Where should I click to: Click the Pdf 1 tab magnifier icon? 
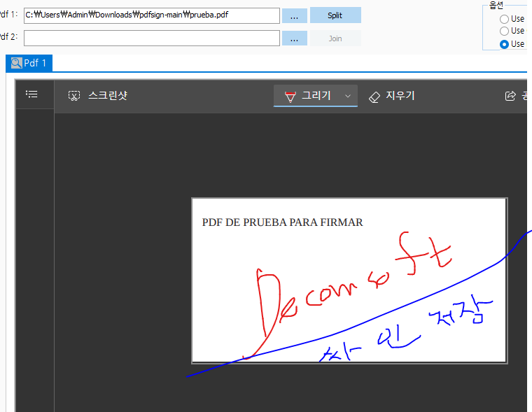(16, 63)
